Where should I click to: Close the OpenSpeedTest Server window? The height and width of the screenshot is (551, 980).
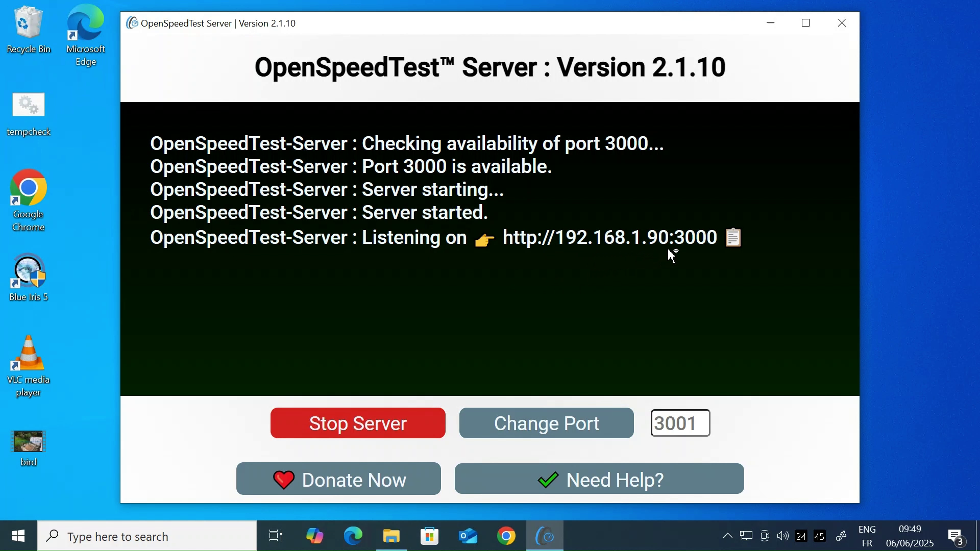[x=842, y=23]
